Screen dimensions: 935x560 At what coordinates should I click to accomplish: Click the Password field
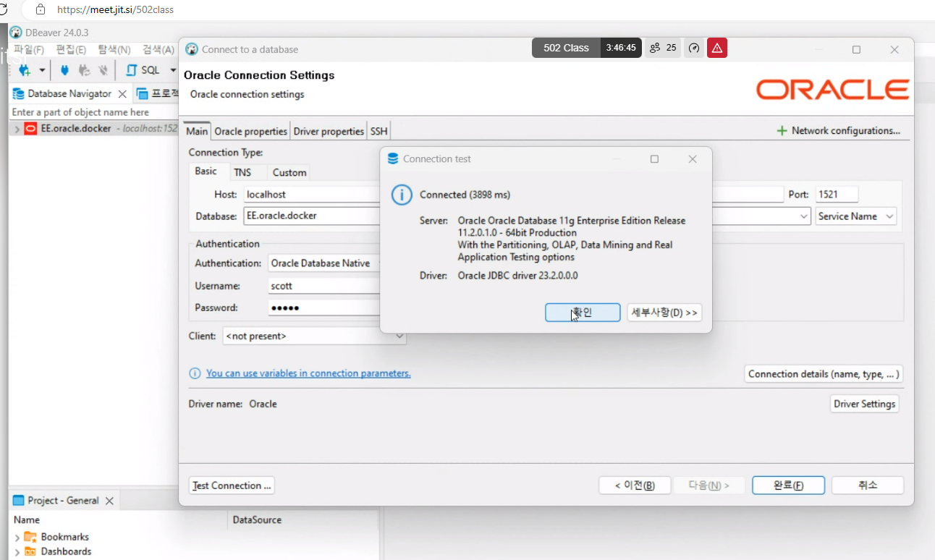(324, 307)
